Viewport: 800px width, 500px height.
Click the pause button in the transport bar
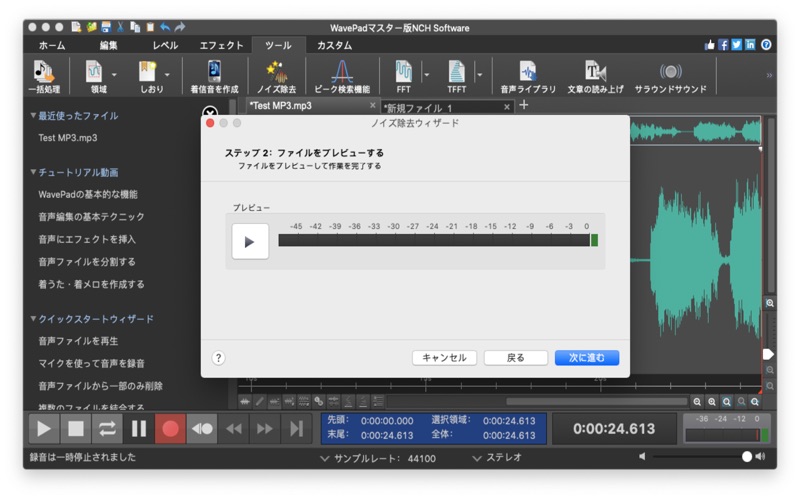(x=139, y=429)
